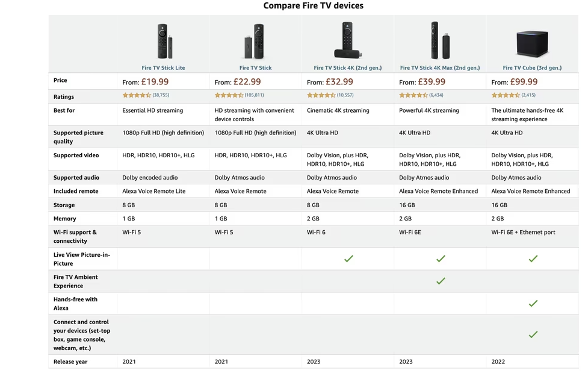Click the £99.99 price
The width and height of the screenshot is (588, 376).
tap(524, 82)
